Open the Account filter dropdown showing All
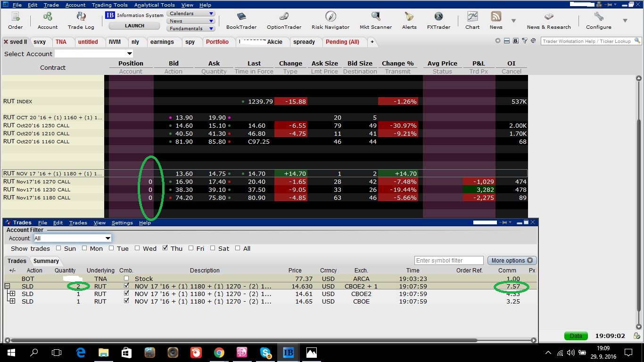The image size is (644, 362). coord(72,239)
